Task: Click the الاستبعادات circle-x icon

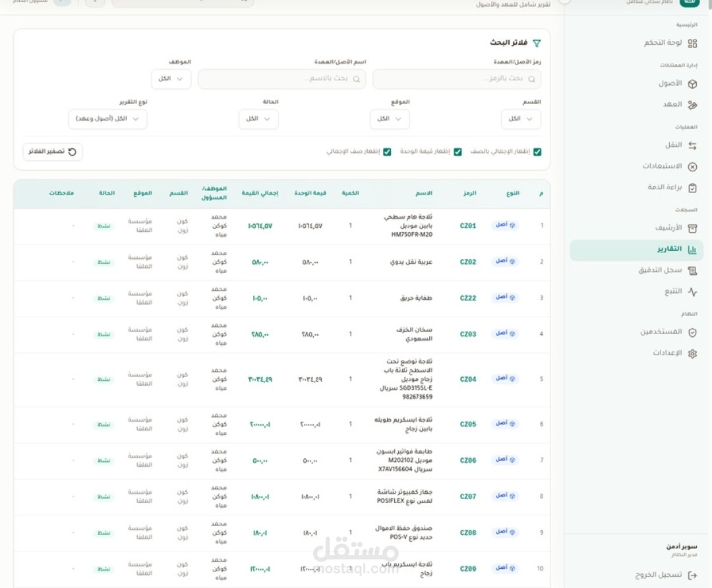Action: (x=692, y=167)
